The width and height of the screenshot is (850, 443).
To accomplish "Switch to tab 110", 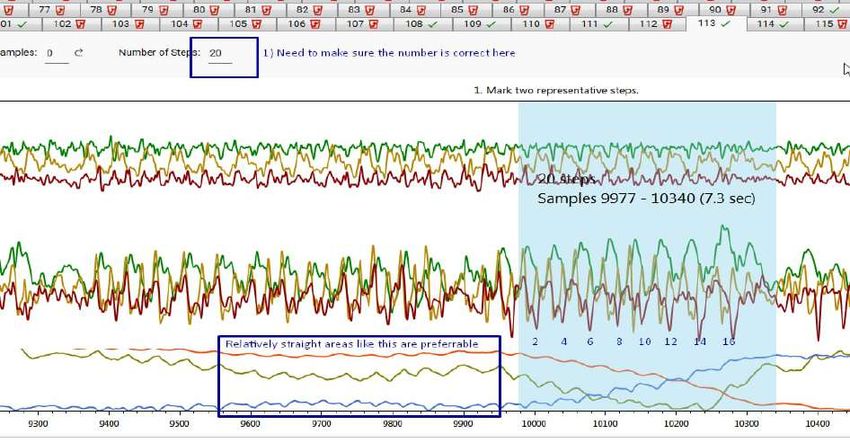I will pyautogui.click(x=531, y=23).
